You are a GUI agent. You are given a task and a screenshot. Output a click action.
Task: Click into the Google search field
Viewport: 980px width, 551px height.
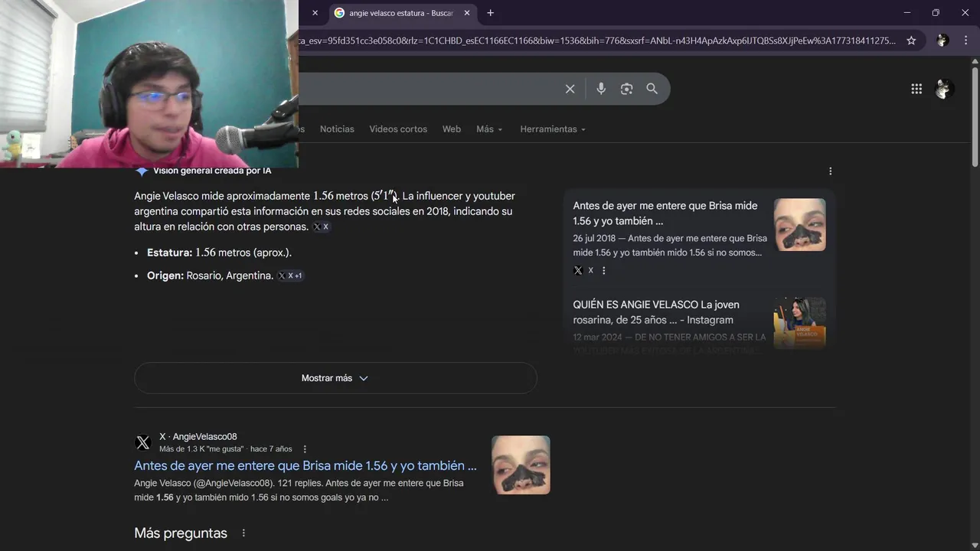(429, 89)
